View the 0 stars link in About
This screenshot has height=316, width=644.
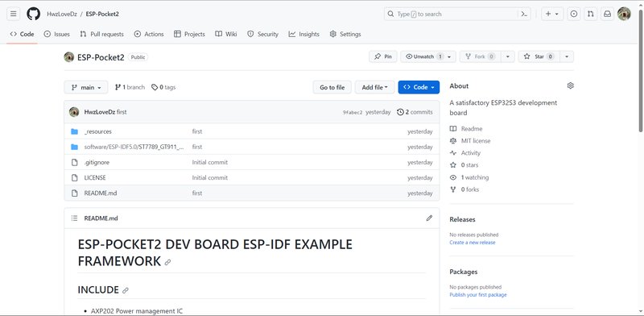[469, 165]
